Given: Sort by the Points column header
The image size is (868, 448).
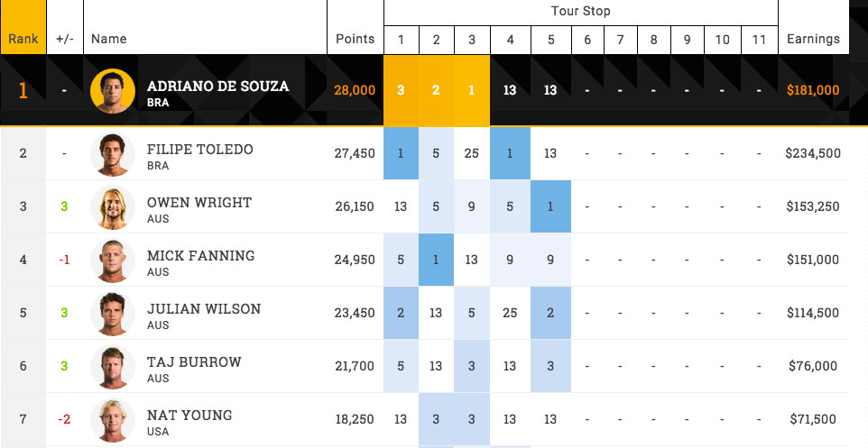Looking at the screenshot, I should coord(355,39).
